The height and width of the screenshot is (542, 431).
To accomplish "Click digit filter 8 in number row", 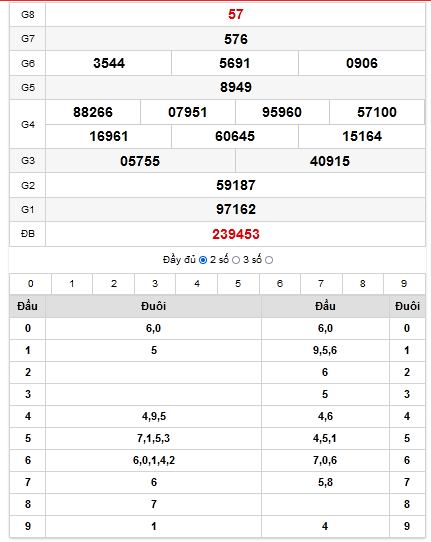I will pyautogui.click(x=363, y=284).
